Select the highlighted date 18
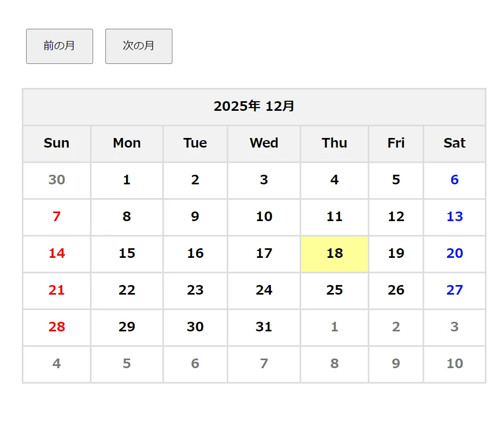 (x=334, y=254)
